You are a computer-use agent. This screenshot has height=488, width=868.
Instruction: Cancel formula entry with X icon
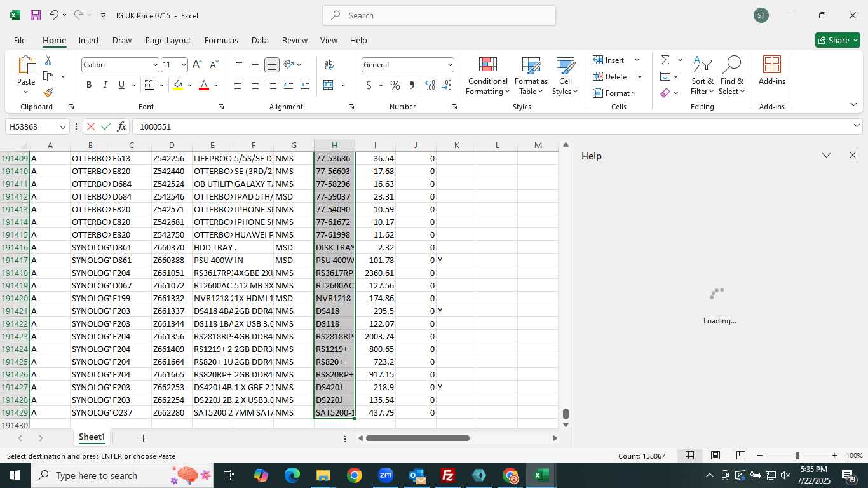pyautogui.click(x=91, y=126)
